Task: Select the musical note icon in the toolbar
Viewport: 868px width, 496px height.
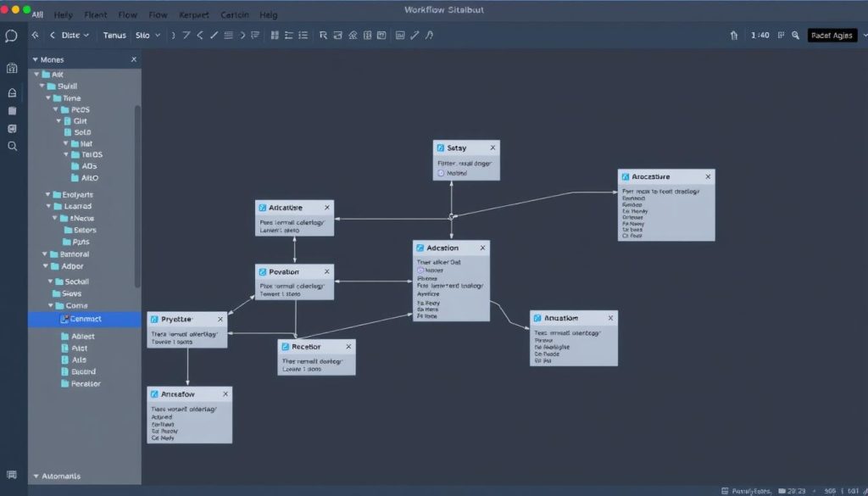Action: pyautogui.click(x=429, y=36)
